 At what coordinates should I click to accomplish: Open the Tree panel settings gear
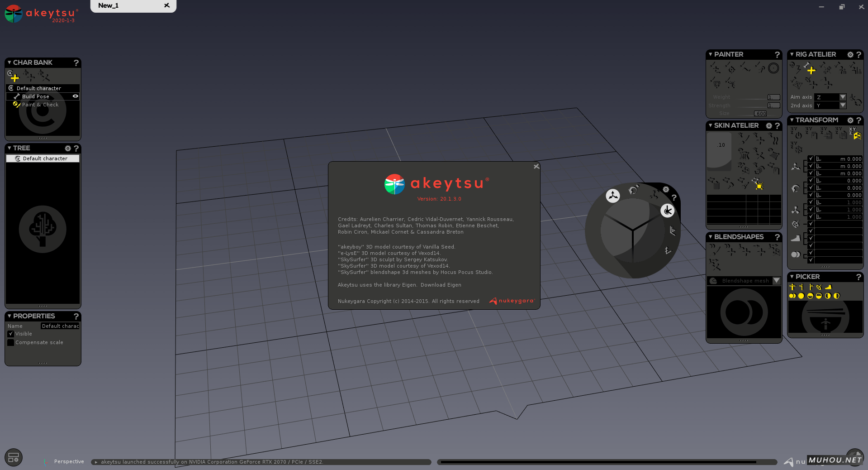click(x=68, y=149)
